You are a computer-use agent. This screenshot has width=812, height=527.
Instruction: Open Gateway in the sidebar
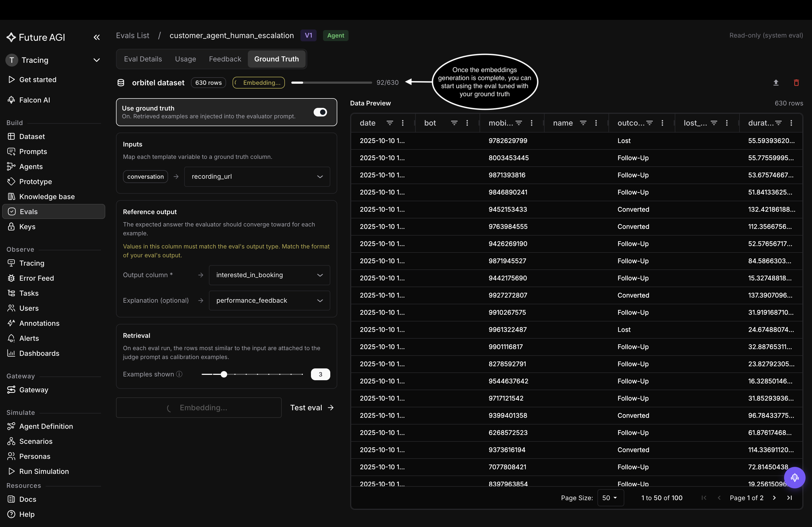(53, 390)
